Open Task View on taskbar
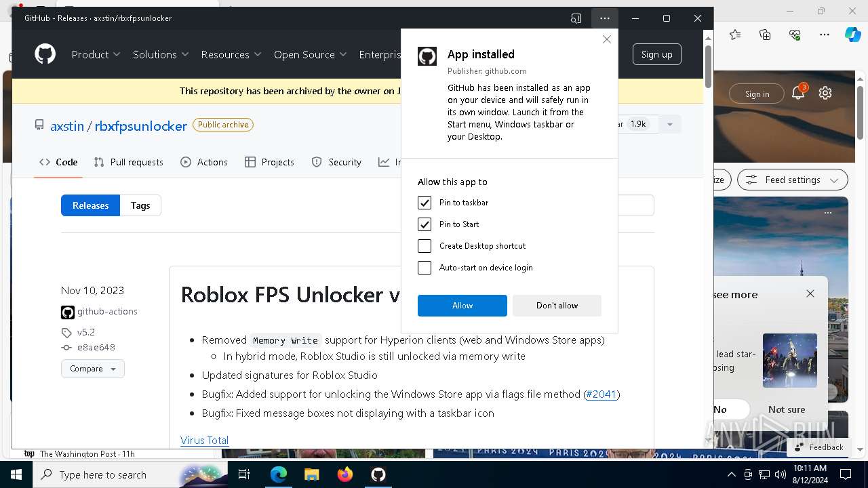Image resolution: width=868 pixels, height=488 pixels. (244, 474)
